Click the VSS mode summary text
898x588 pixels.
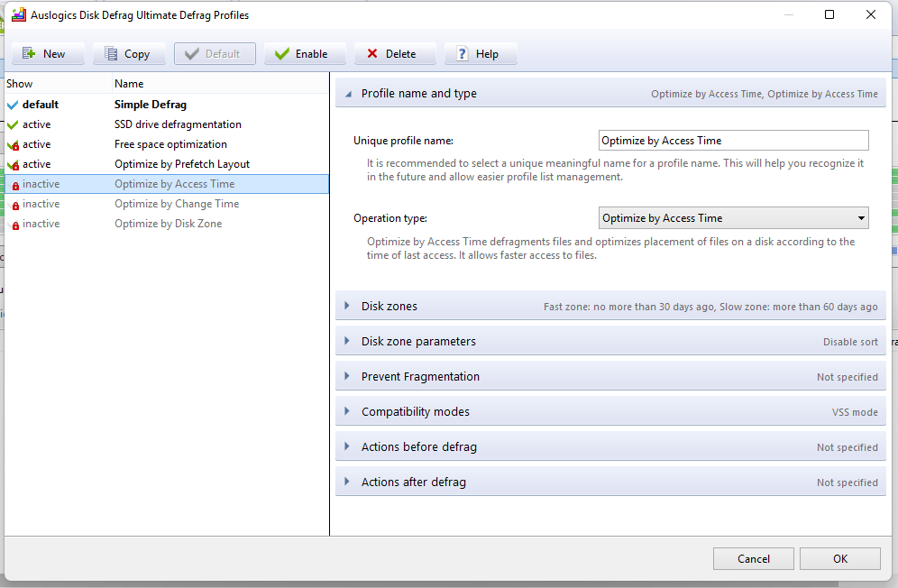pos(855,412)
